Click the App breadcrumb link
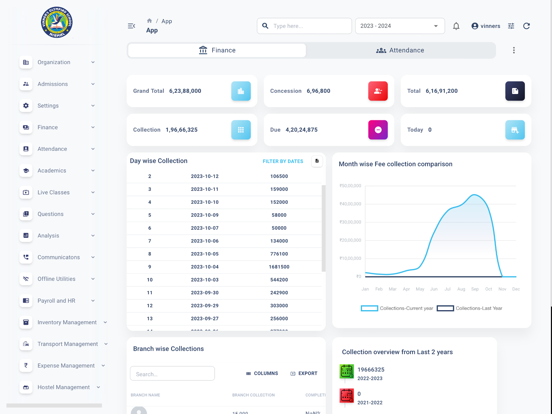 click(x=167, y=21)
